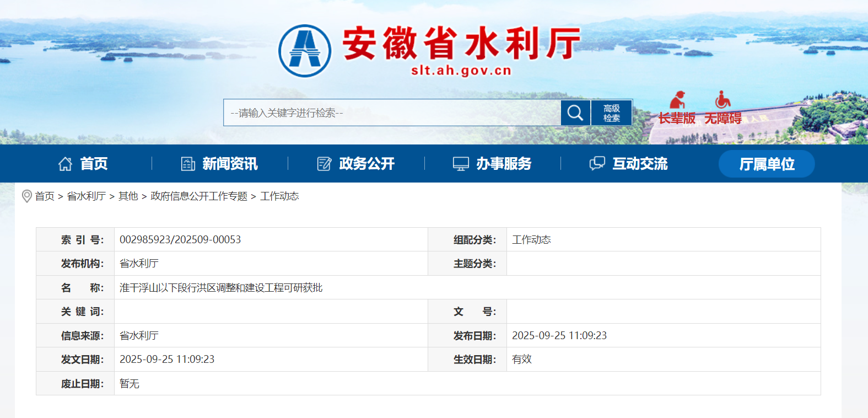Focus the keyword search input field

[392, 112]
